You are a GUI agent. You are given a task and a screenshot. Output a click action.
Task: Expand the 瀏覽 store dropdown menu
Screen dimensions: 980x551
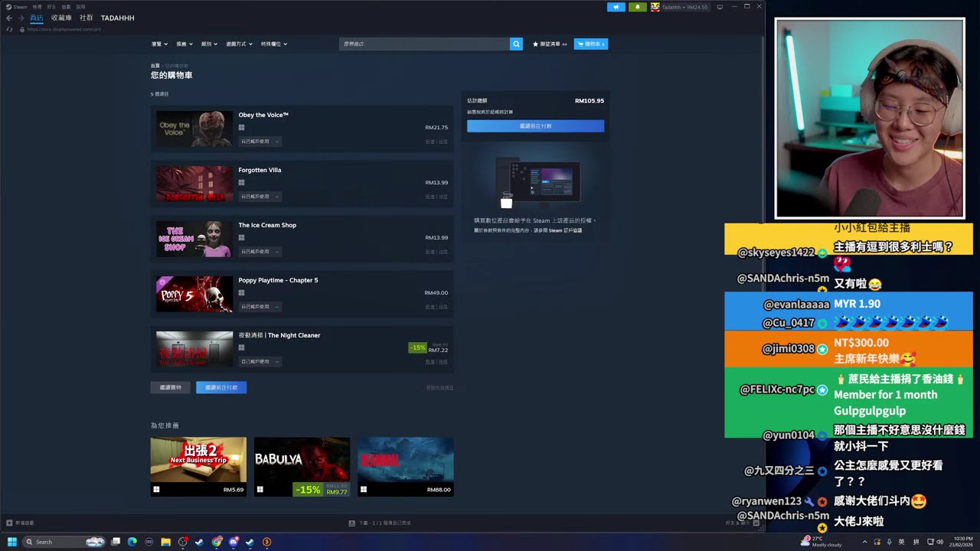[x=159, y=44]
